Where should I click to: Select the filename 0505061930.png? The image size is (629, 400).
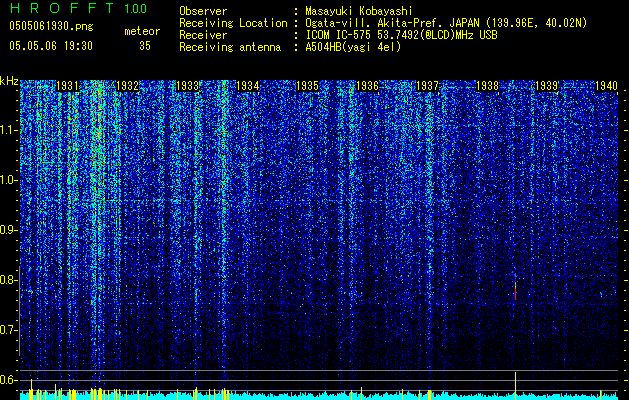point(51,26)
